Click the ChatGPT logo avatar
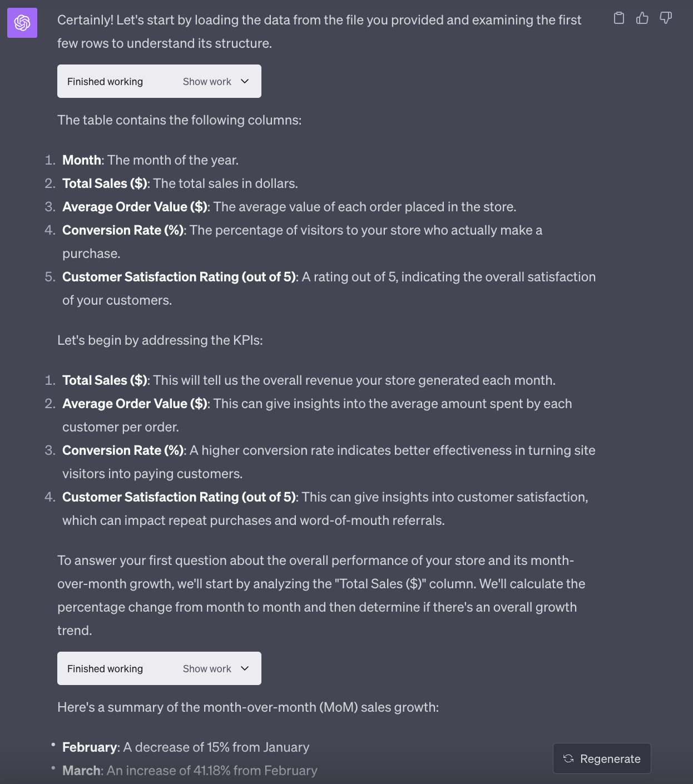Screen dimensions: 693x784 point(22,23)
